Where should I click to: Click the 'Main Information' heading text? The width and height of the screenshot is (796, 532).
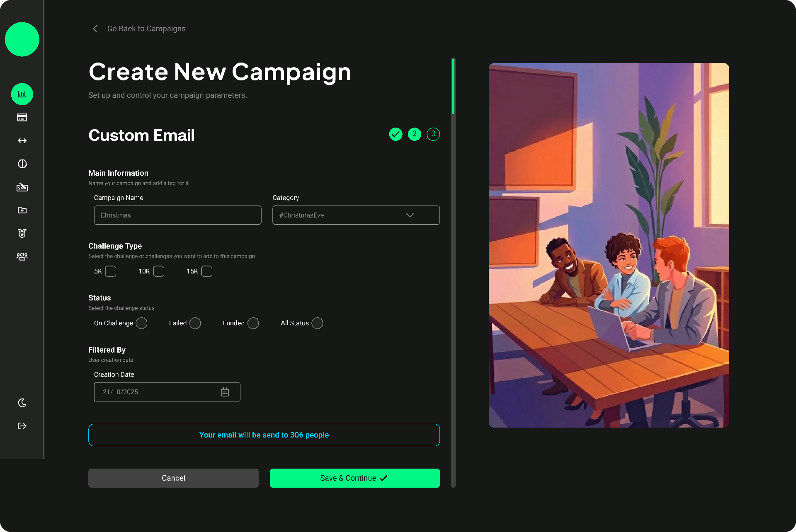coord(118,173)
